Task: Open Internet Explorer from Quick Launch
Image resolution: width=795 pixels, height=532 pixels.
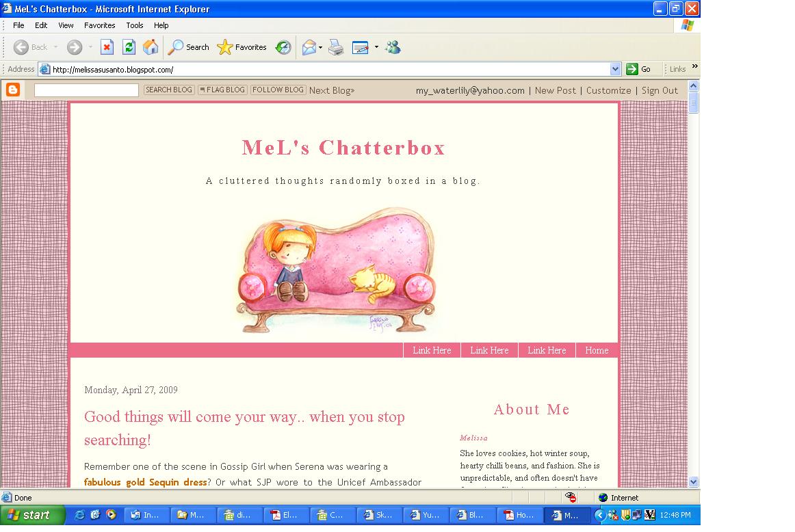Action: click(x=79, y=515)
